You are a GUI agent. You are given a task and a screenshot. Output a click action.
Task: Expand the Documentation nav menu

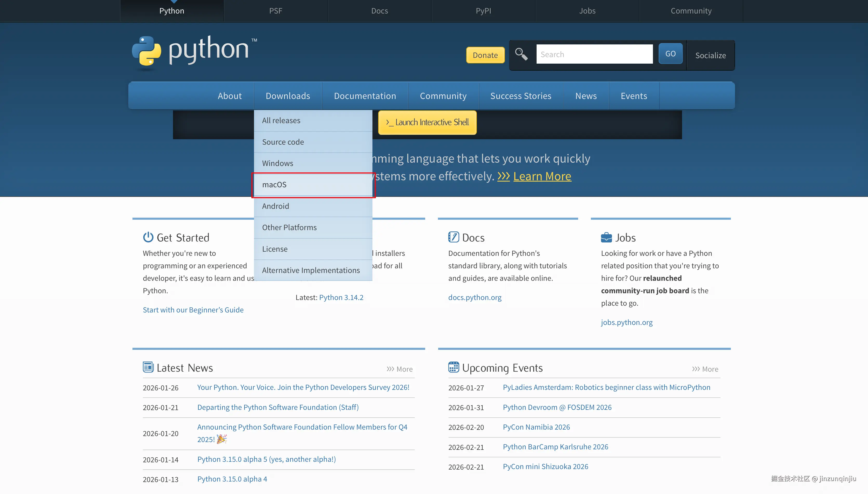tap(365, 96)
